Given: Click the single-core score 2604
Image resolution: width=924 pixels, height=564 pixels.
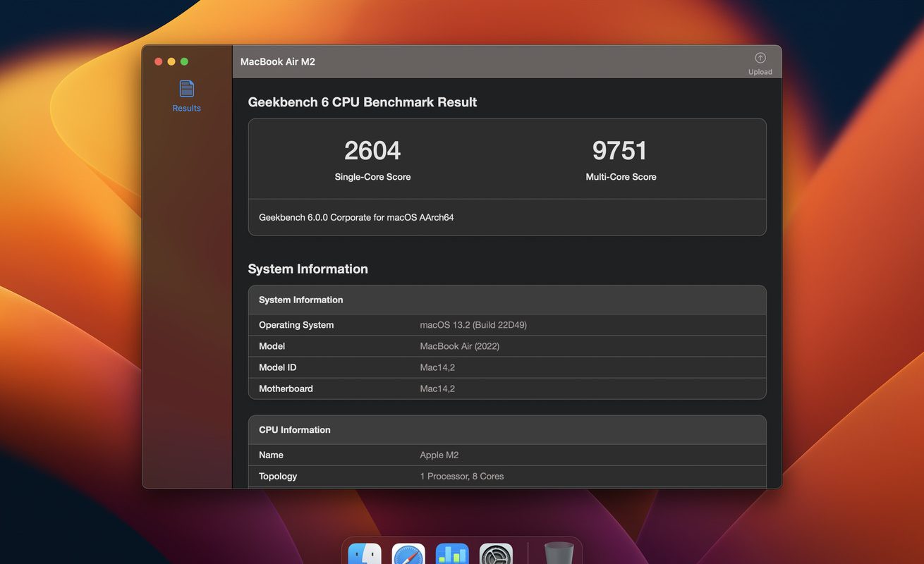Looking at the screenshot, I should pos(372,151).
